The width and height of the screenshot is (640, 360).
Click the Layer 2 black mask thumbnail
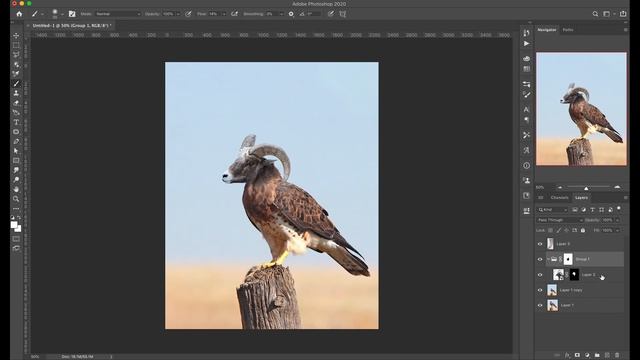tap(574, 275)
